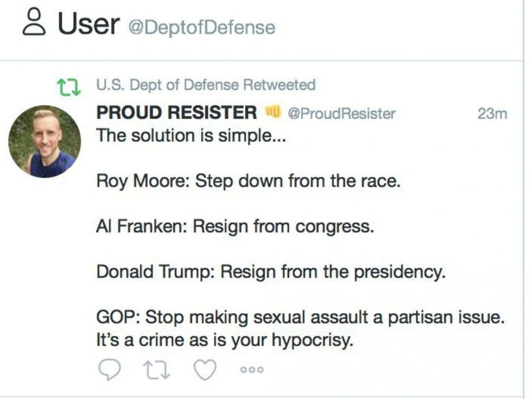Reply to the tweet using the speech bubble icon
Image resolution: width=532 pixels, height=399 pixels.
click(110, 369)
